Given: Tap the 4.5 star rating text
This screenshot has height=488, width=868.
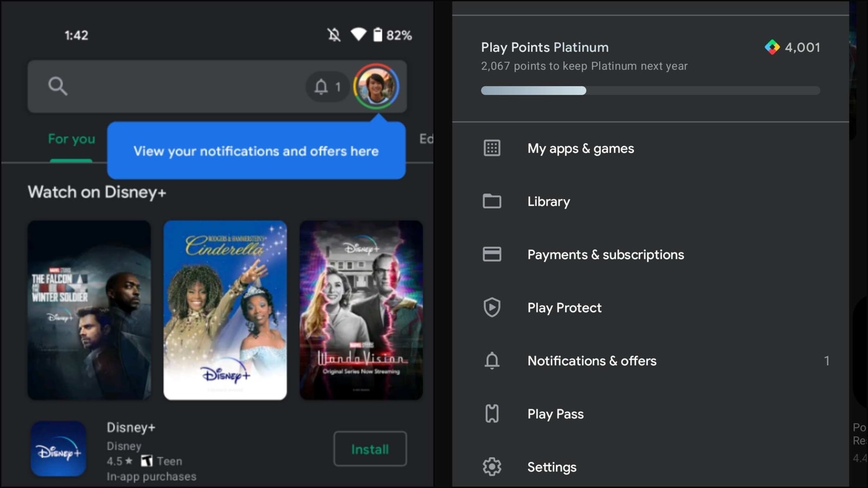Looking at the screenshot, I should coord(119,461).
